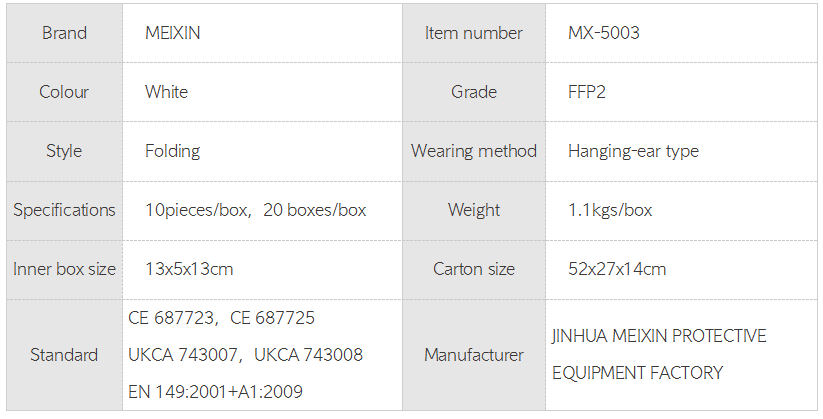Viewport: 823px width, 419px height.
Task: Select the EN 149:2001+A1:2009 standard text
Action: [215, 392]
